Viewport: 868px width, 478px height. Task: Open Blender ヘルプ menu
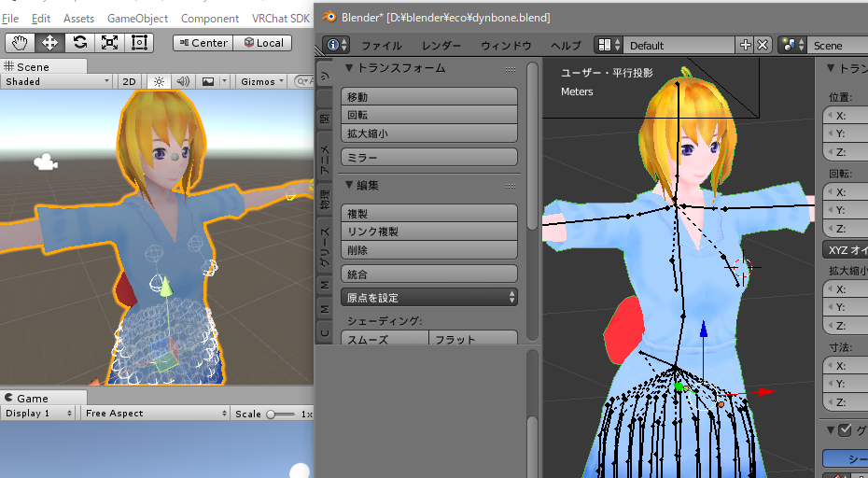pos(566,46)
